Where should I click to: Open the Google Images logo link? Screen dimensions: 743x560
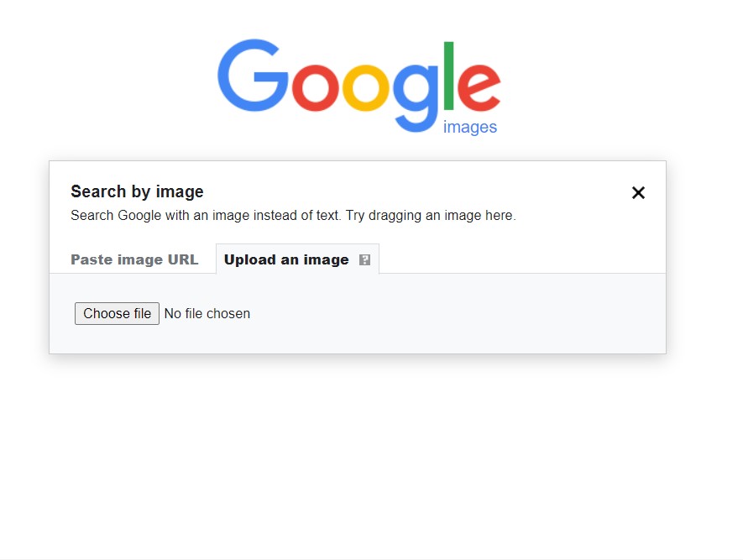click(358, 86)
